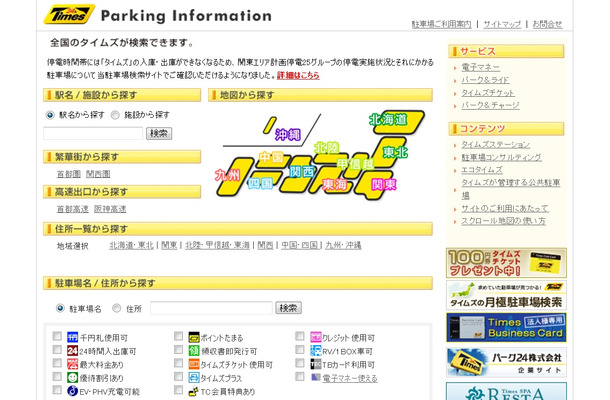Image resolution: width=610 pixels, height=400 pixels.
Task: Select 四国 region on the map
Action: [260, 183]
